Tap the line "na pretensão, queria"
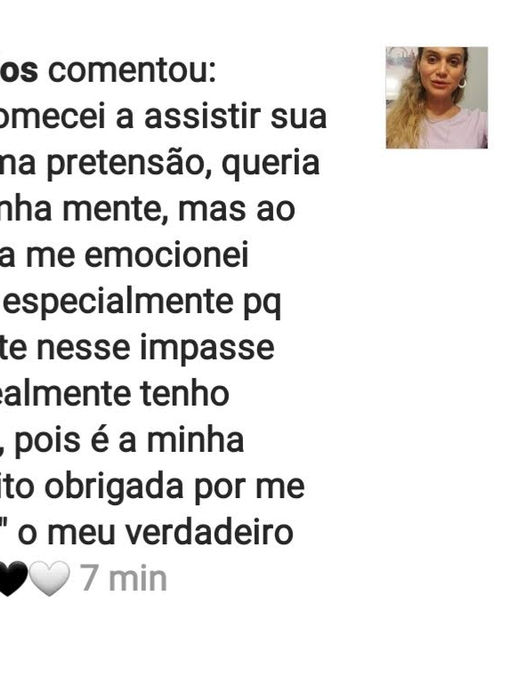This screenshot has width=525, height=700. (160, 164)
